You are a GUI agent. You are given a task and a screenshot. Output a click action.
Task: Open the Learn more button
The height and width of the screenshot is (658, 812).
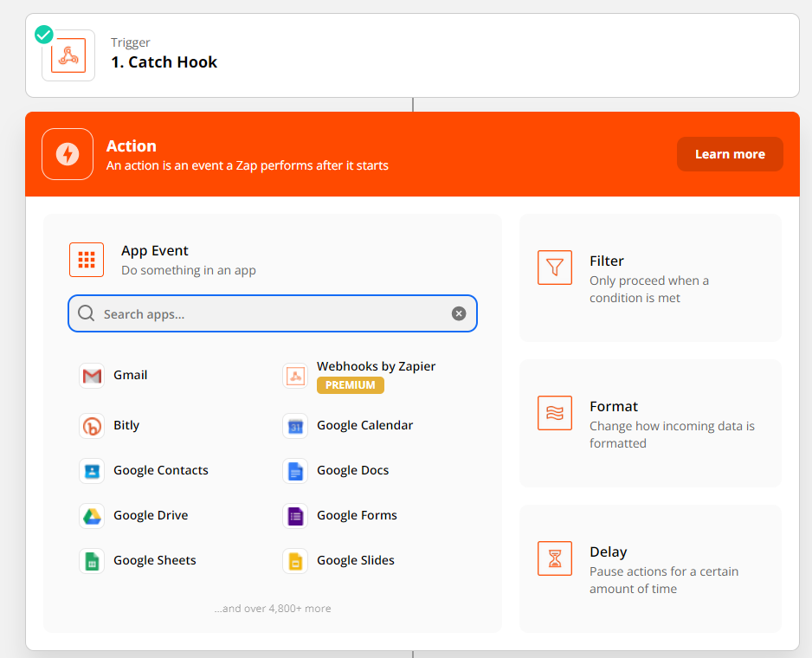tap(730, 154)
